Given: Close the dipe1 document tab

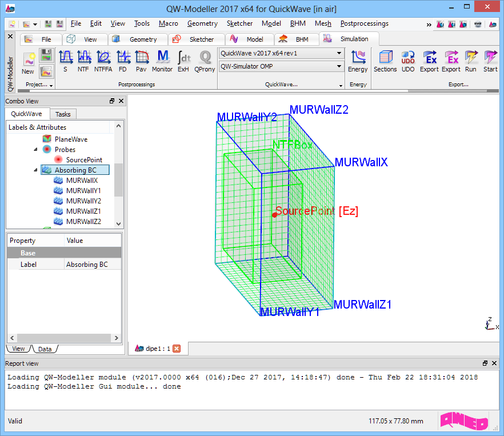Looking at the screenshot, I should pyautogui.click(x=177, y=349).
